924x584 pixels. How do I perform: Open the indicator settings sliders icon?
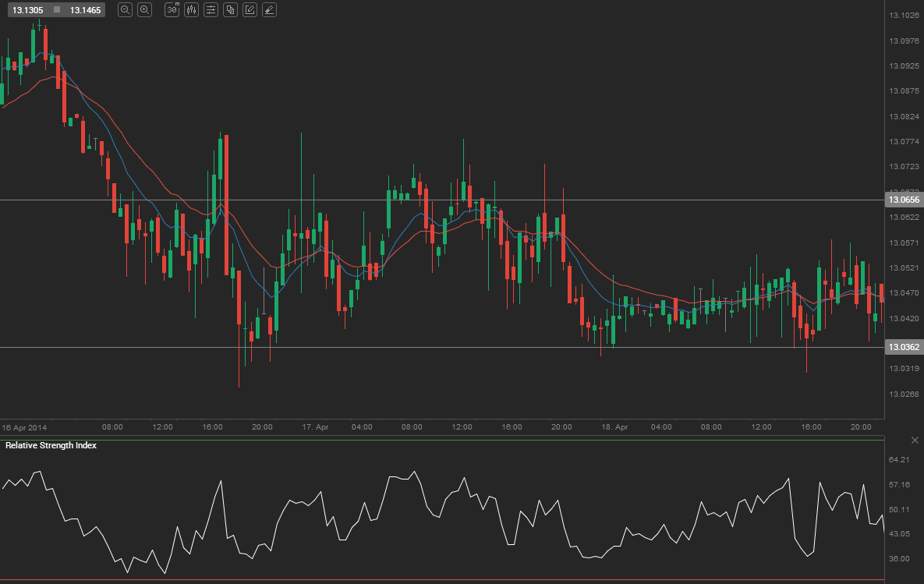point(211,10)
